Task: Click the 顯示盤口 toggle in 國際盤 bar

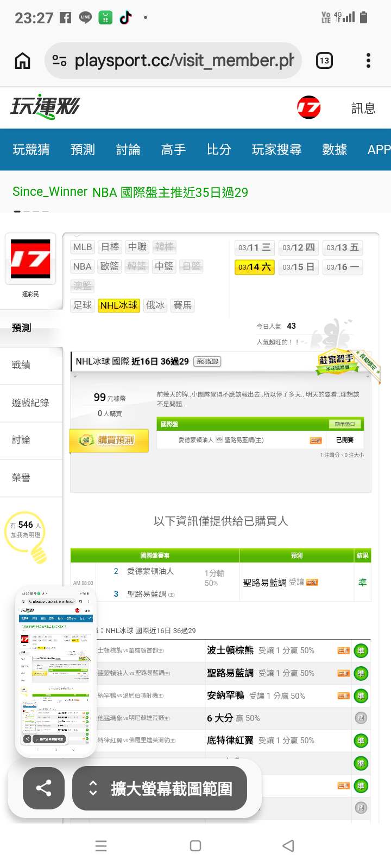Action: tap(345, 424)
